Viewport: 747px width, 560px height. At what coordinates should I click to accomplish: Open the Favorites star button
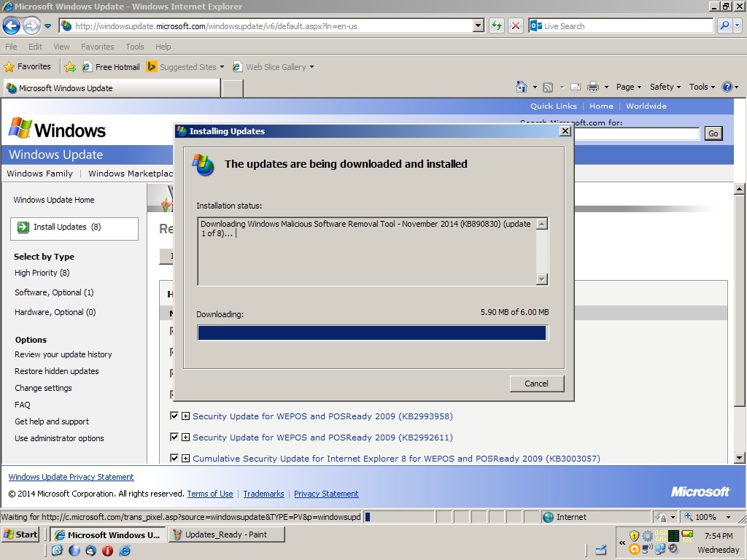tap(27, 66)
